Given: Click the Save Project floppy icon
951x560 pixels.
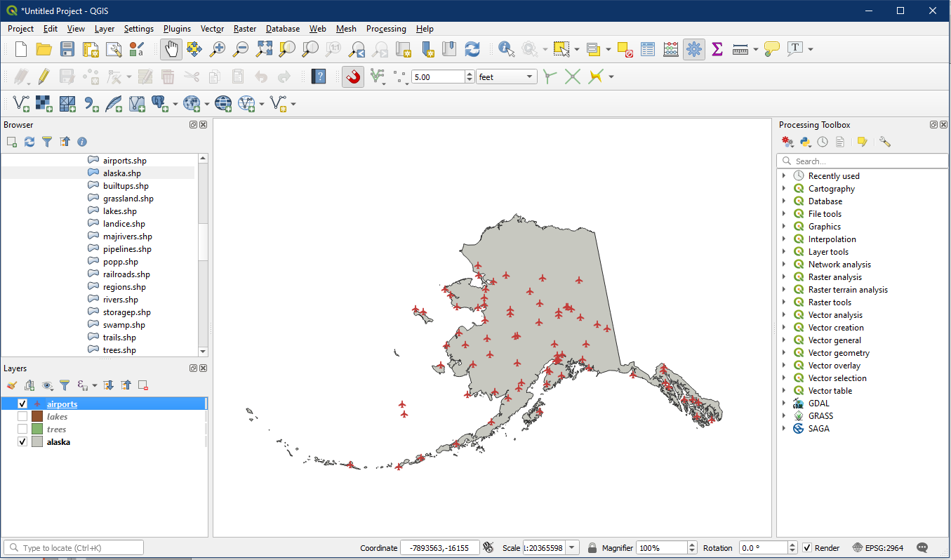Looking at the screenshot, I should [x=67, y=49].
